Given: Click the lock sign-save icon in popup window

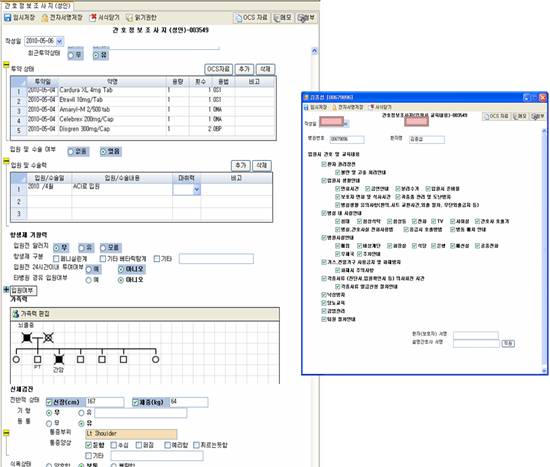Looking at the screenshot, I should pos(334,107).
